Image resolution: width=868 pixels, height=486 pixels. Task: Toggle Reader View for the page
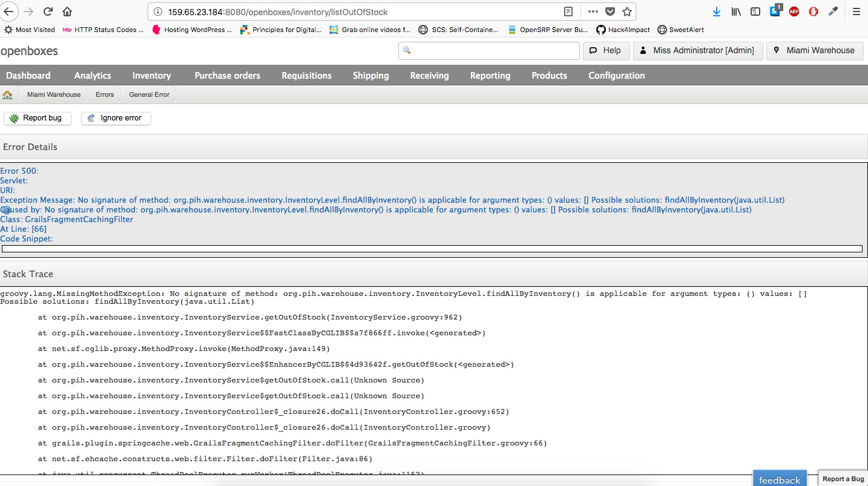pos(568,11)
